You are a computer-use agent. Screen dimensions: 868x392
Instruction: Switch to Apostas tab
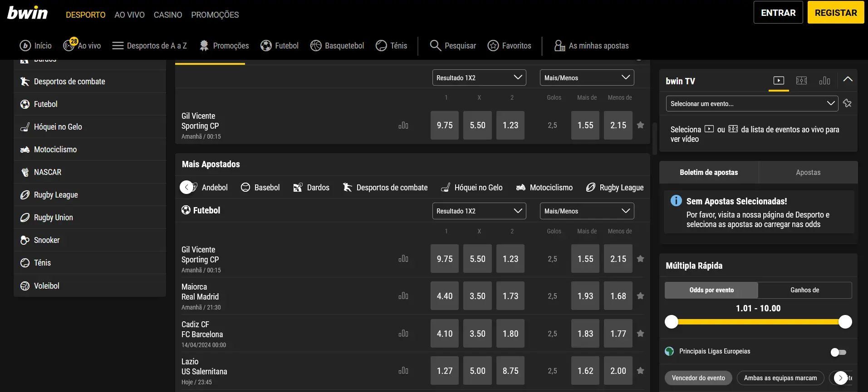pos(808,172)
